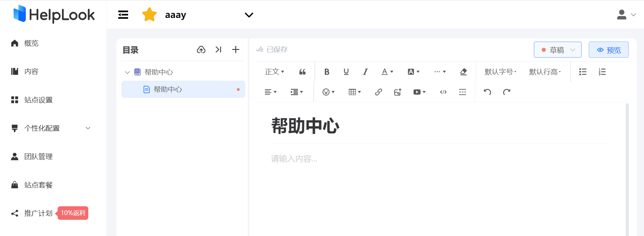The height and width of the screenshot is (236, 644).
Task: Click the HelpLook logo
Action: (x=54, y=14)
